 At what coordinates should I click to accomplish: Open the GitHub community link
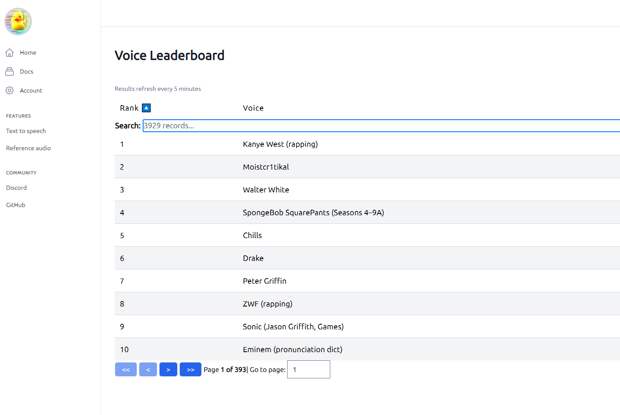(x=15, y=205)
